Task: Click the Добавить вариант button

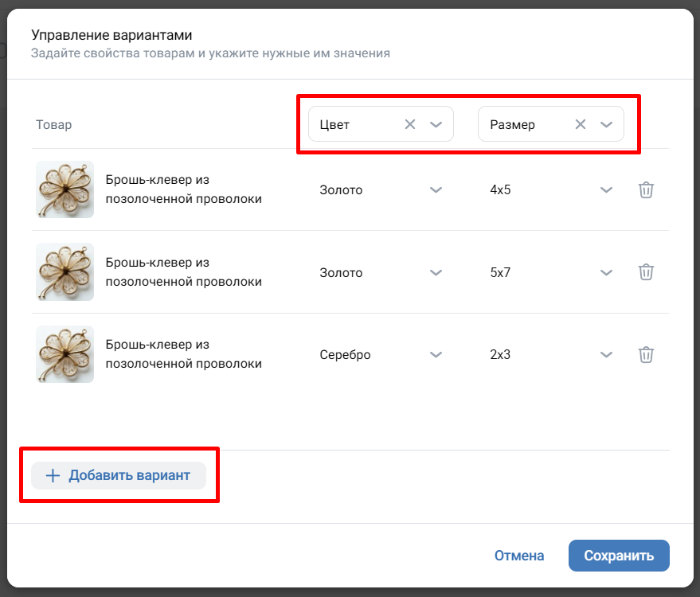Action: (x=119, y=476)
